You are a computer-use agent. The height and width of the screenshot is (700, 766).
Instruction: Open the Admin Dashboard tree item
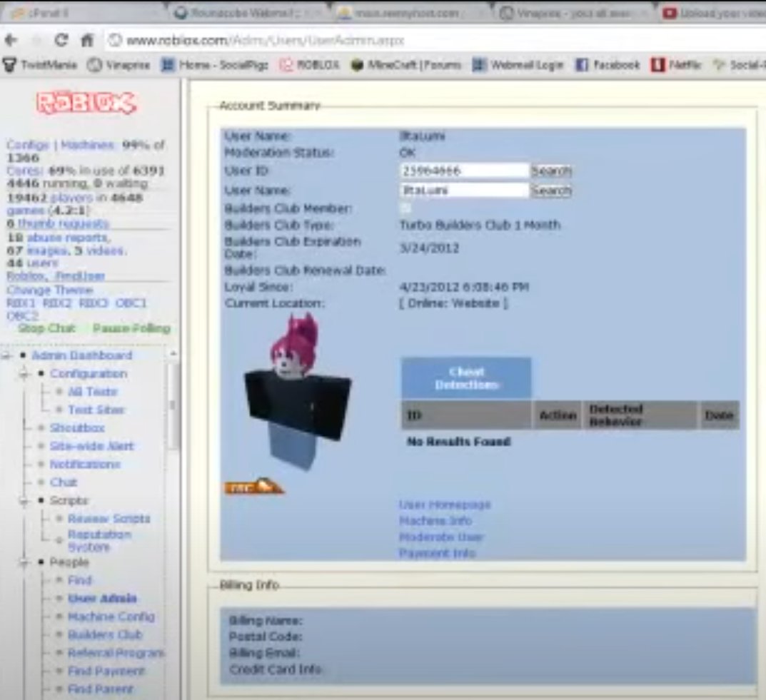81,355
